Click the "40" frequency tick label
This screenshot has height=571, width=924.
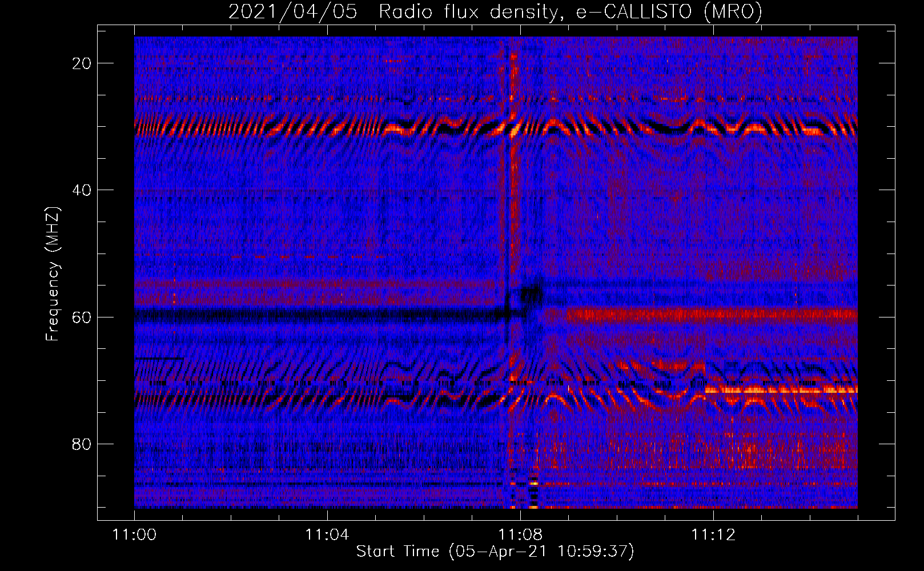click(82, 190)
